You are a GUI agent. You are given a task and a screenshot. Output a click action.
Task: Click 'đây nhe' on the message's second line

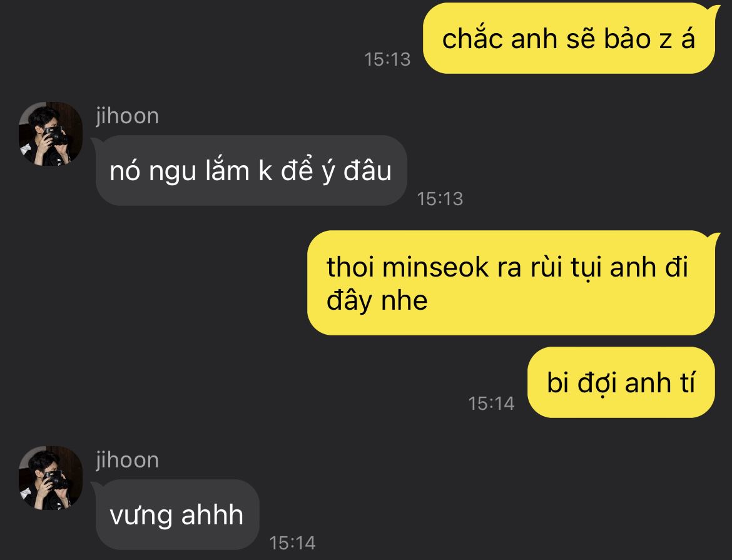[x=377, y=300]
